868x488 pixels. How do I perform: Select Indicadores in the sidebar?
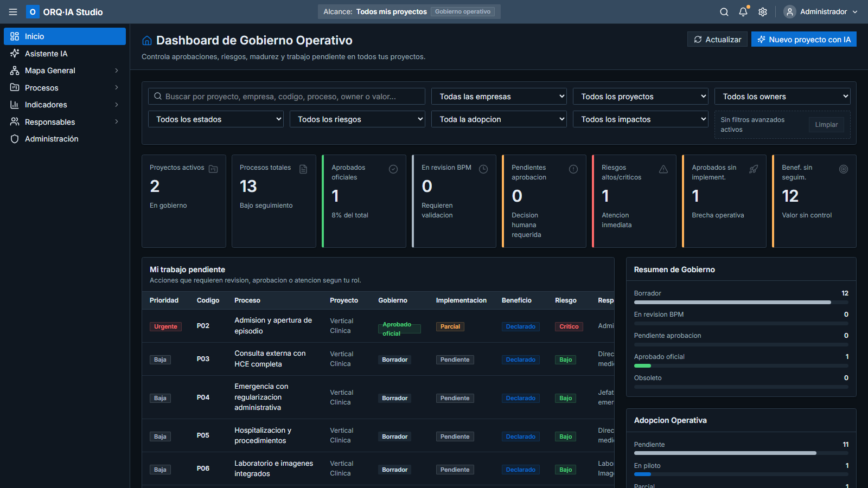pyautogui.click(x=65, y=105)
